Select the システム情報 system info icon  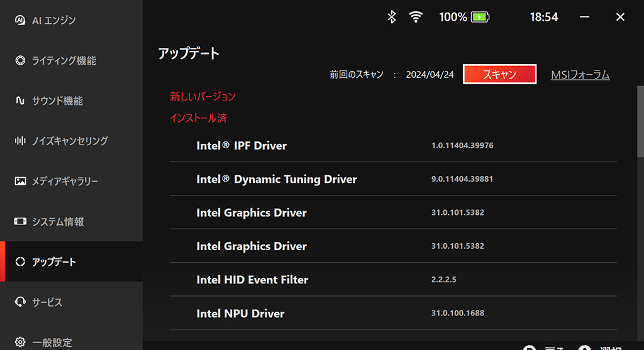(x=19, y=222)
